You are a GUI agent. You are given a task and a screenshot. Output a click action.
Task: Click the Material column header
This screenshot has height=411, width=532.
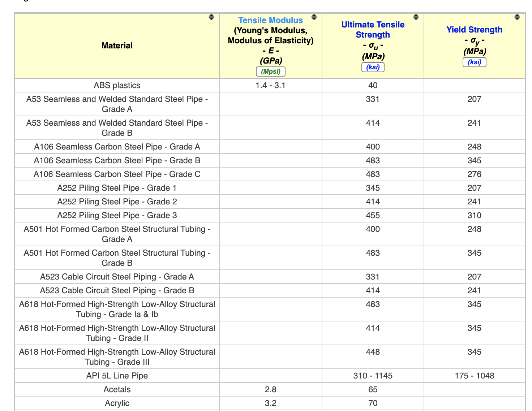tap(117, 46)
